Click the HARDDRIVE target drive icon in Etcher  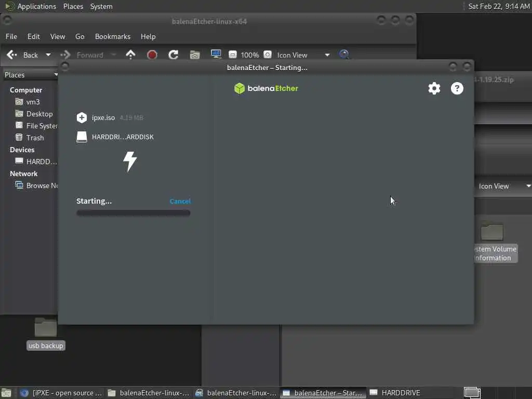[x=82, y=137]
